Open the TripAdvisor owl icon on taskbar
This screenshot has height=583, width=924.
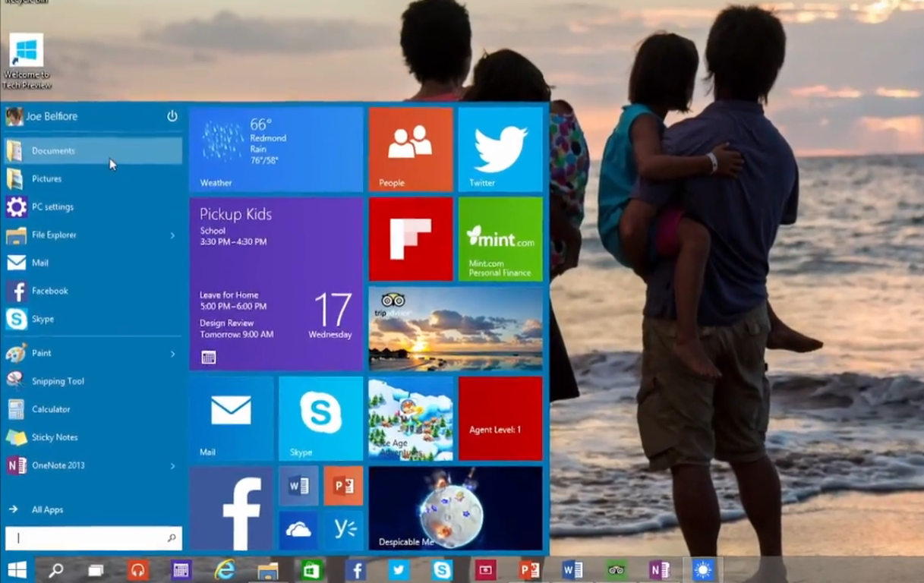[x=616, y=569]
